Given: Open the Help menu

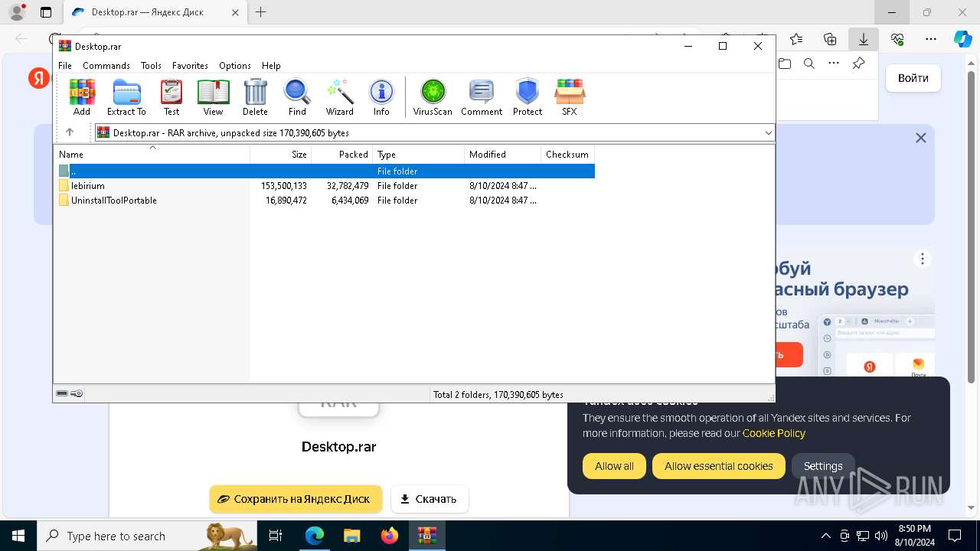Looking at the screenshot, I should (x=271, y=66).
